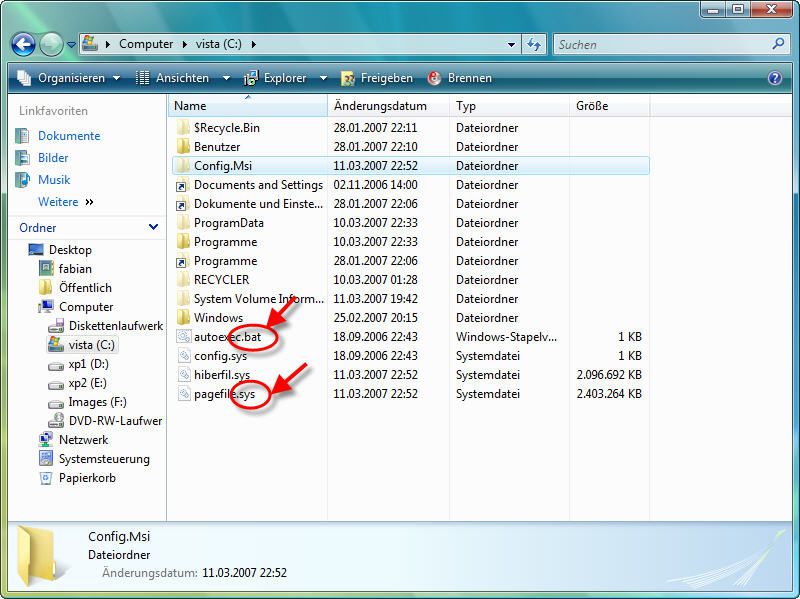Select the RECYCLER folder icon
Viewport: 800px width, 599px height.
183,280
